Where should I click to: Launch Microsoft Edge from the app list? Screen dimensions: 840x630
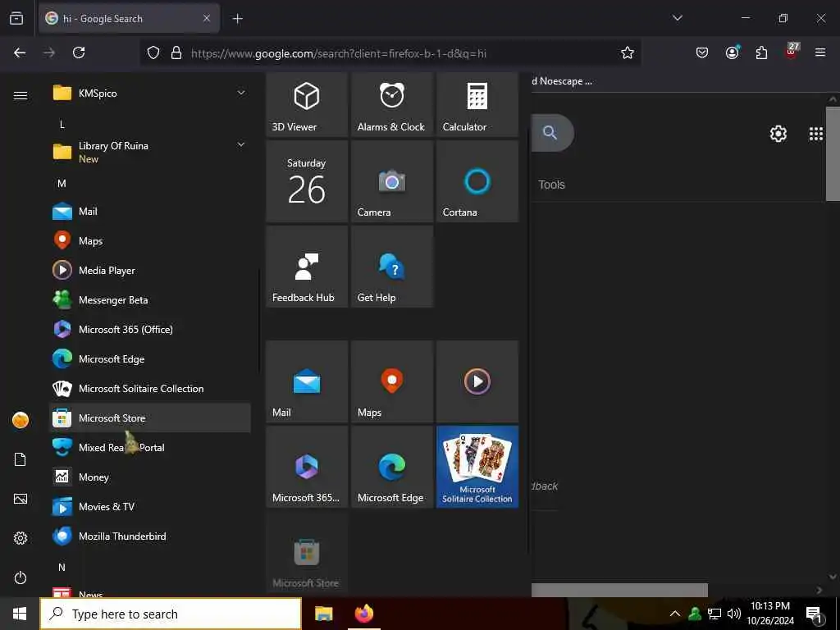click(x=150, y=358)
